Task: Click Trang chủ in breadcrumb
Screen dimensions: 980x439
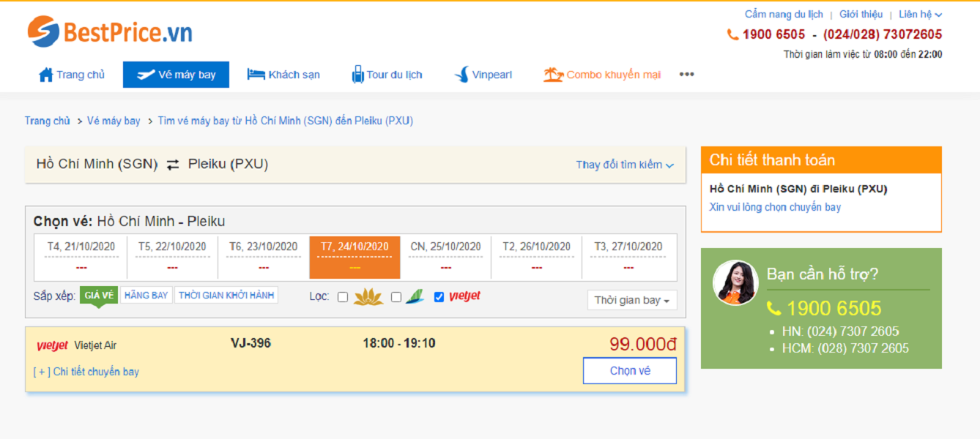Action: coord(48,121)
